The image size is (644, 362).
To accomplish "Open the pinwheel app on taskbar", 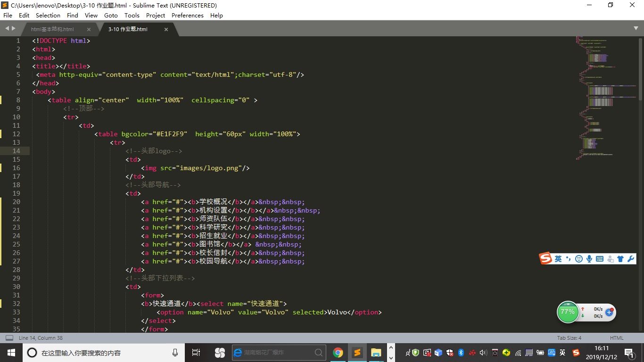I will tap(220, 353).
